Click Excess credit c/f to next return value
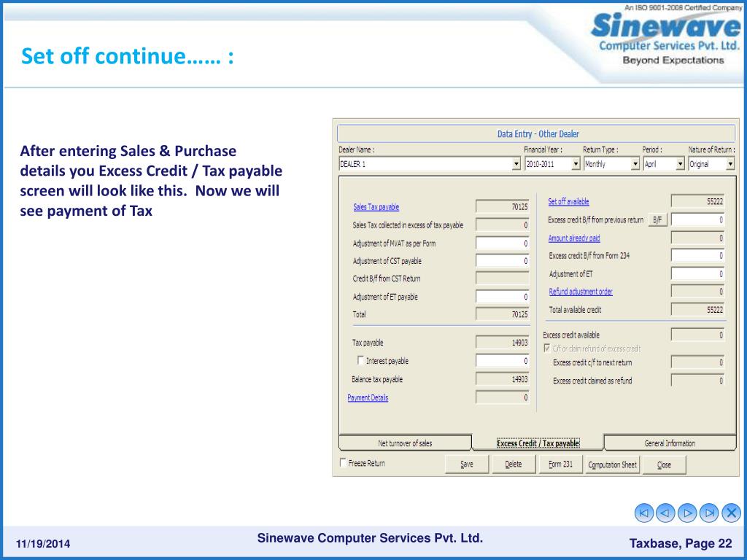 click(x=698, y=362)
